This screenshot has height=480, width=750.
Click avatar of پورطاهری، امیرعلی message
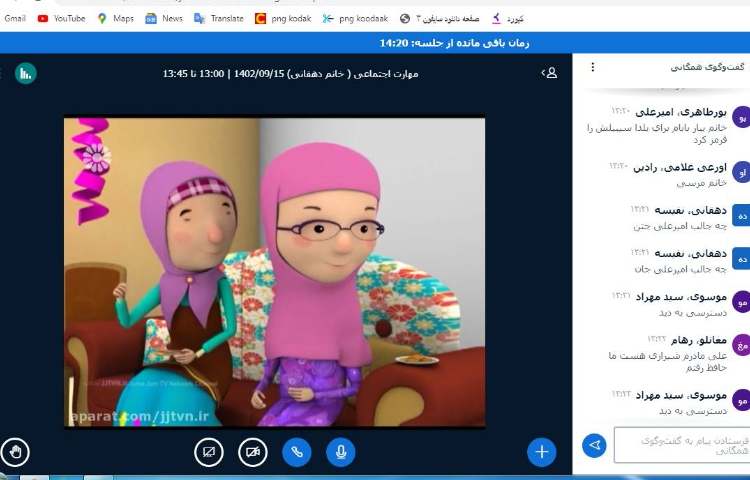coord(741,117)
